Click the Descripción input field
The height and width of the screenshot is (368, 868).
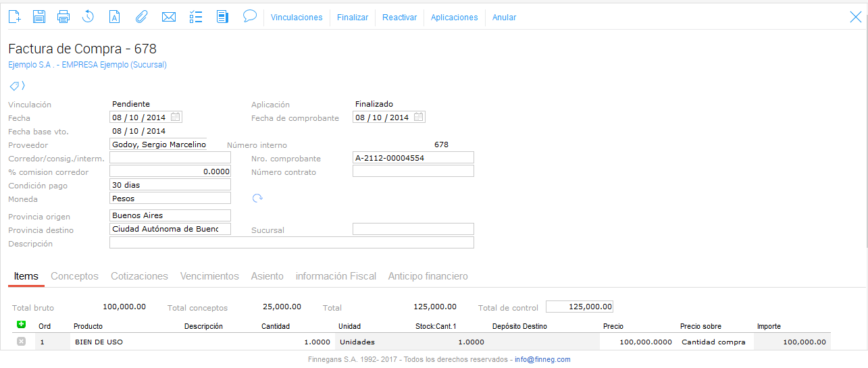pos(291,242)
